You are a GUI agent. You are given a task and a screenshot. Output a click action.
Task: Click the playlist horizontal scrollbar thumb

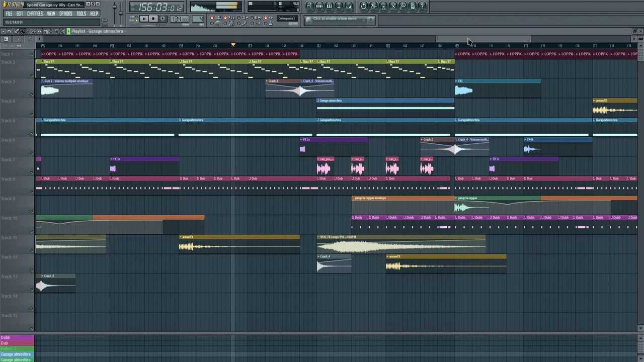pos(483,39)
